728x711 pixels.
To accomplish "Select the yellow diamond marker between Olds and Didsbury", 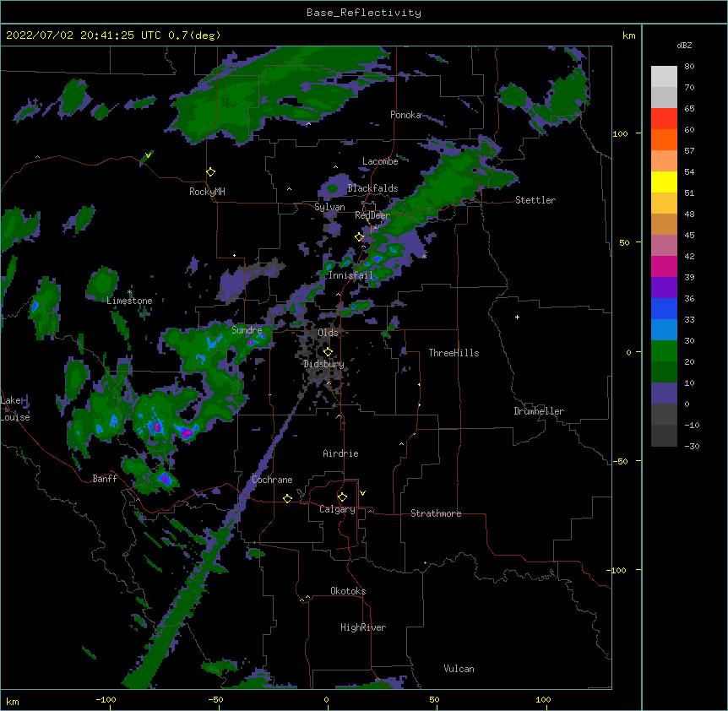I will (328, 351).
